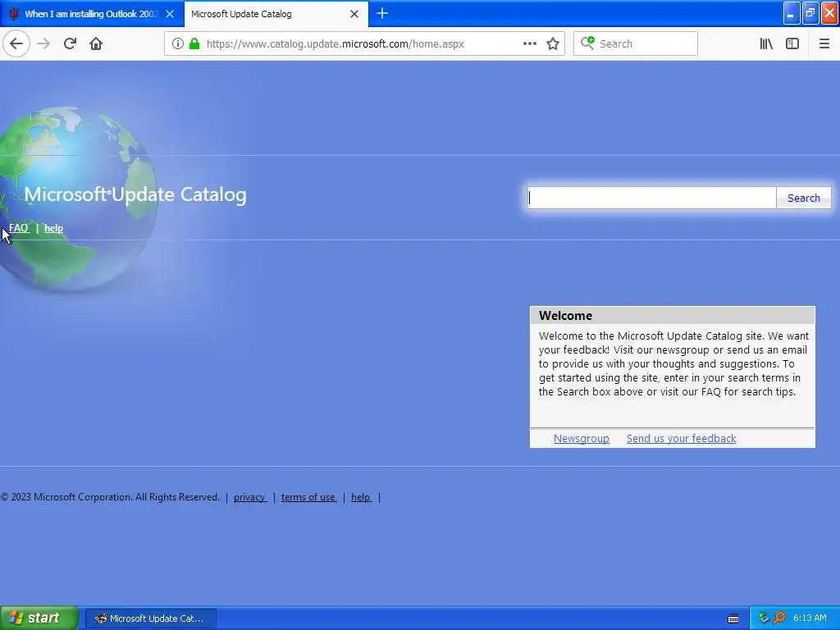The height and width of the screenshot is (630, 840).
Task: Minimize the browser window
Action: (x=792, y=13)
